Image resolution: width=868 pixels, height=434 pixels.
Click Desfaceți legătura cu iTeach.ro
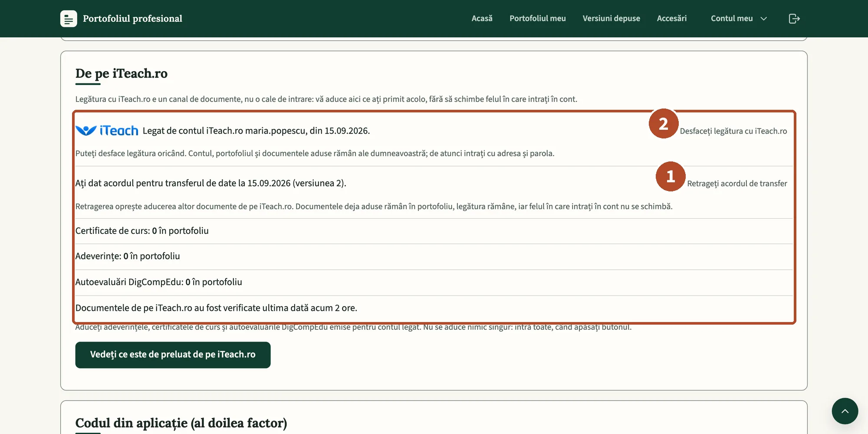click(x=733, y=131)
